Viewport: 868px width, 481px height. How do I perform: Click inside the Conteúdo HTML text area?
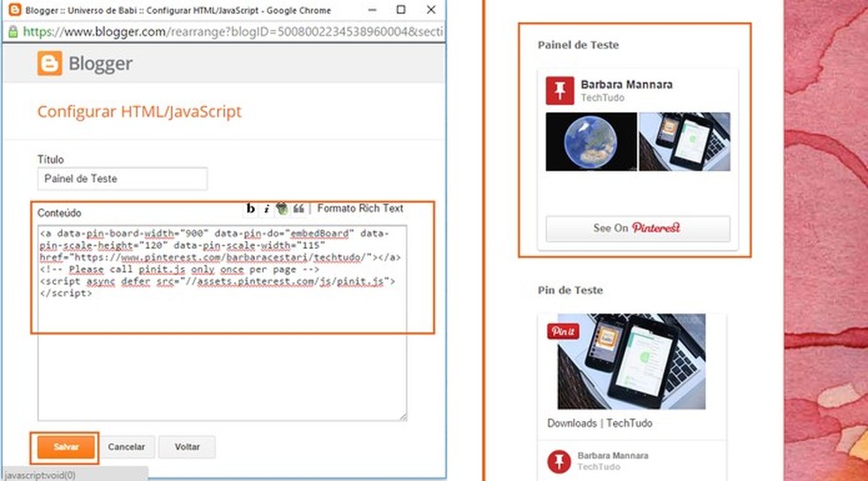click(222, 322)
